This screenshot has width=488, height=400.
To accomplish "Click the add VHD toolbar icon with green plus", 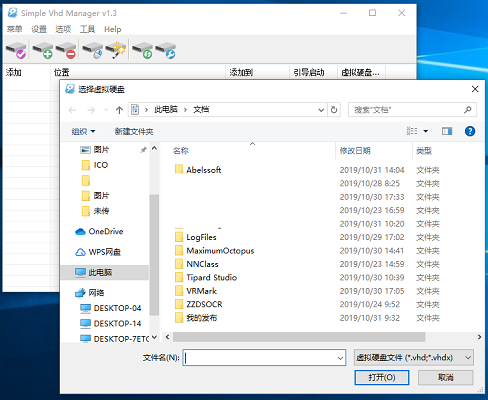I will pos(43,50).
